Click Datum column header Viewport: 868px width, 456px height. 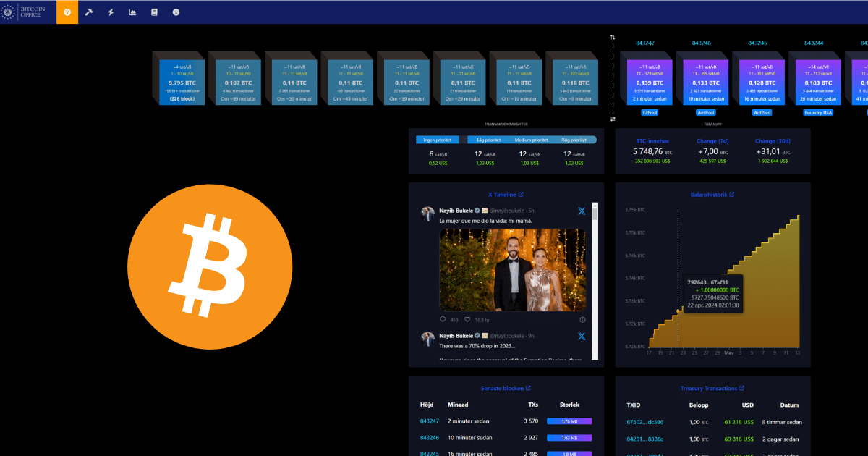point(789,405)
